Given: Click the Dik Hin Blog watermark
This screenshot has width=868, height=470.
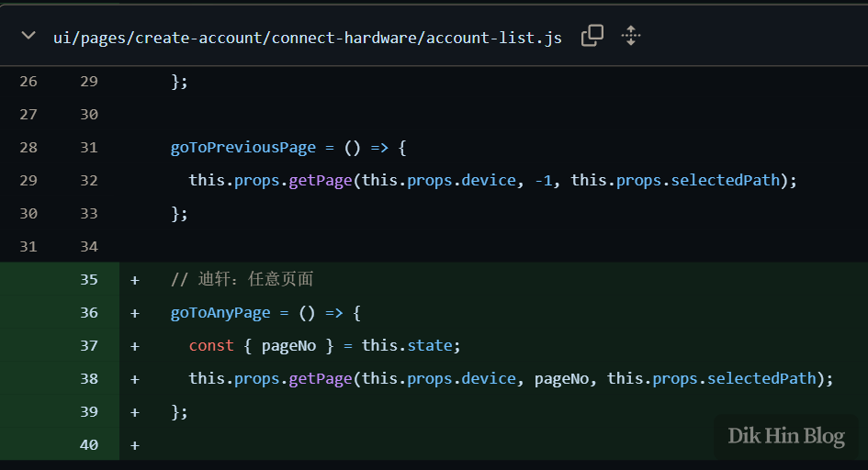Looking at the screenshot, I should pyautogui.click(x=785, y=436).
